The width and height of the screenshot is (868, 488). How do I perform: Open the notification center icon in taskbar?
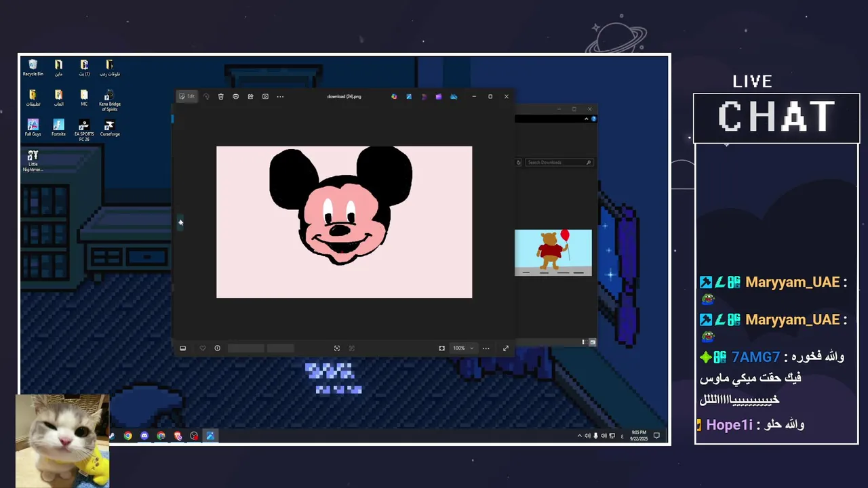[656, 436]
